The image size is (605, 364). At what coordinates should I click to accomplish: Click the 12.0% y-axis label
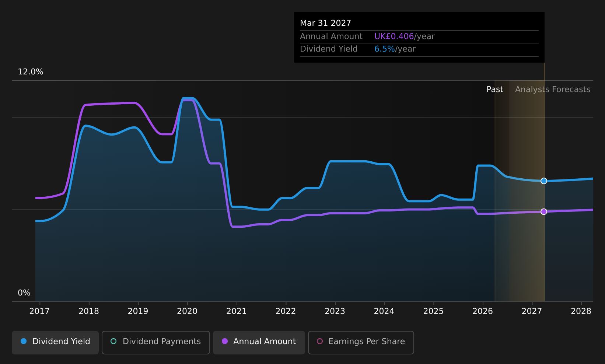click(31, 72)
